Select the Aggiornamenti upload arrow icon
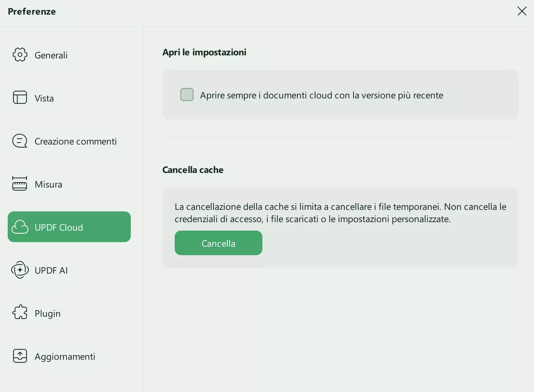The height and width of the screenshot is (392, 534). (20, 356)
